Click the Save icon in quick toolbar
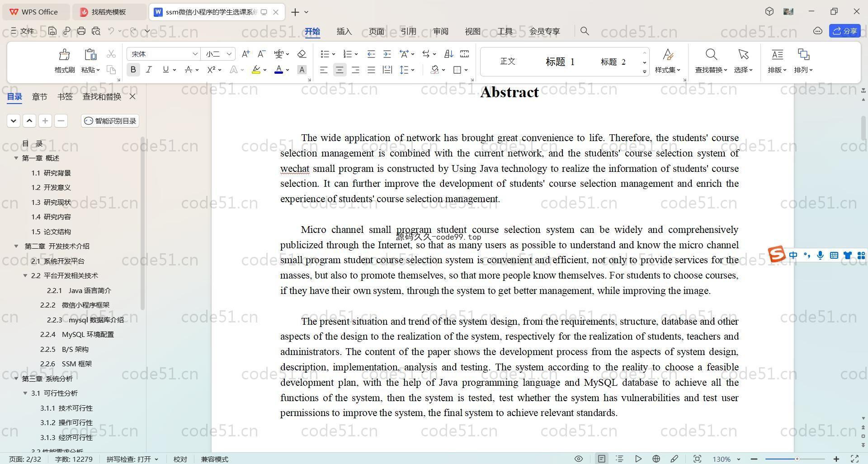 52,31
